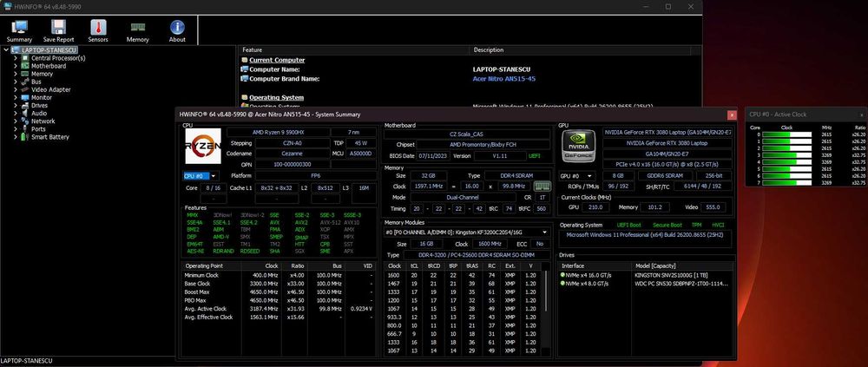This screenshot has height=367, width=868.
Task: Click the AMD Promontory/Bixby FCH chipset field
Action: pyautogui.click(x=483, y=145)
